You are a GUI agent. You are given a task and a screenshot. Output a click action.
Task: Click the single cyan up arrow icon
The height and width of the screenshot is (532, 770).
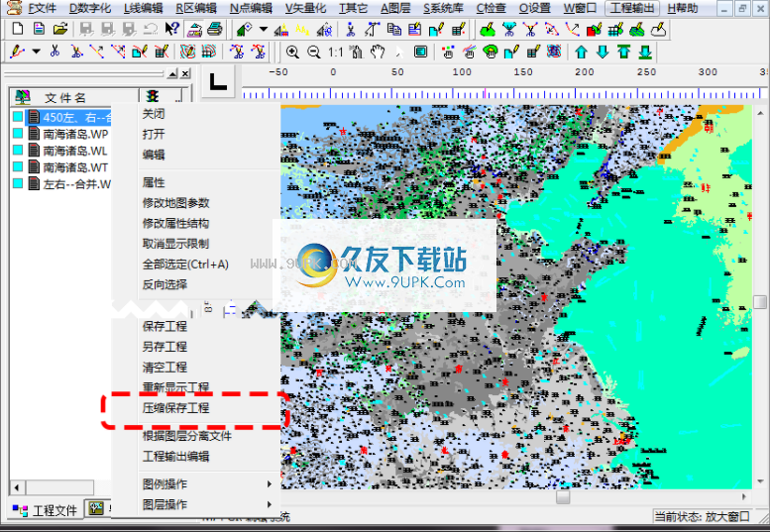point(582,52)
